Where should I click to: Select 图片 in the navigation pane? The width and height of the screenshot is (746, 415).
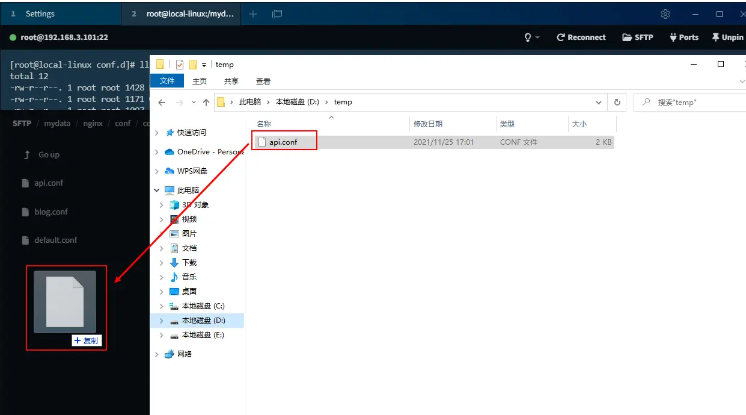point(189,234)
